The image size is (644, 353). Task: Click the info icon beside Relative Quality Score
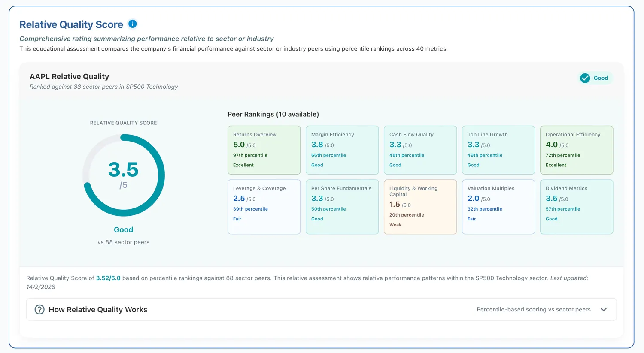coord(133,24)
